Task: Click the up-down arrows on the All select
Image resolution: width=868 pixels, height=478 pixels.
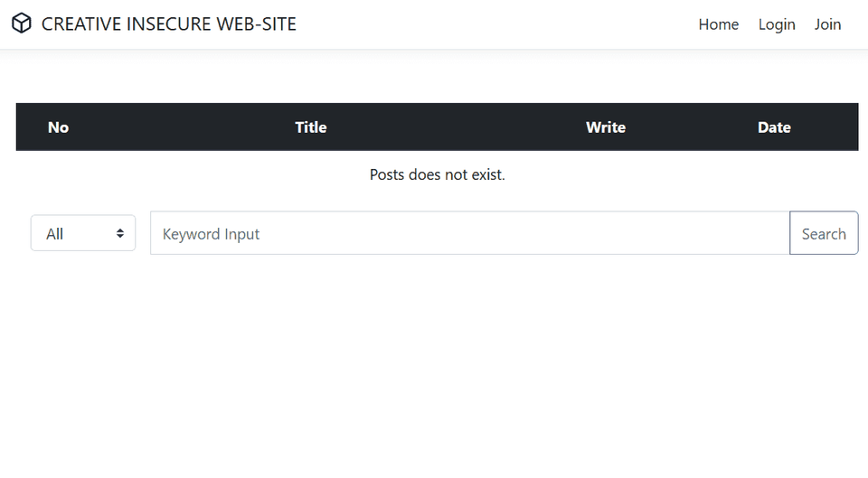Action: pos(120,233)
